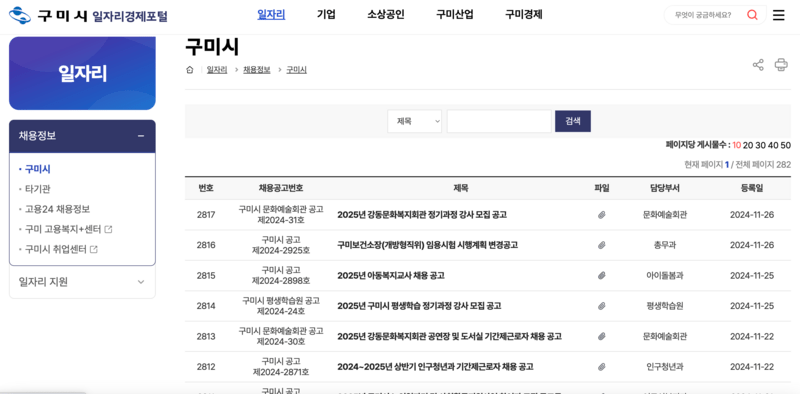
Task: Open post 구미보건소장(개방형직위) 임용시험 시행계획 변경공고
Action: click(428, 245)
